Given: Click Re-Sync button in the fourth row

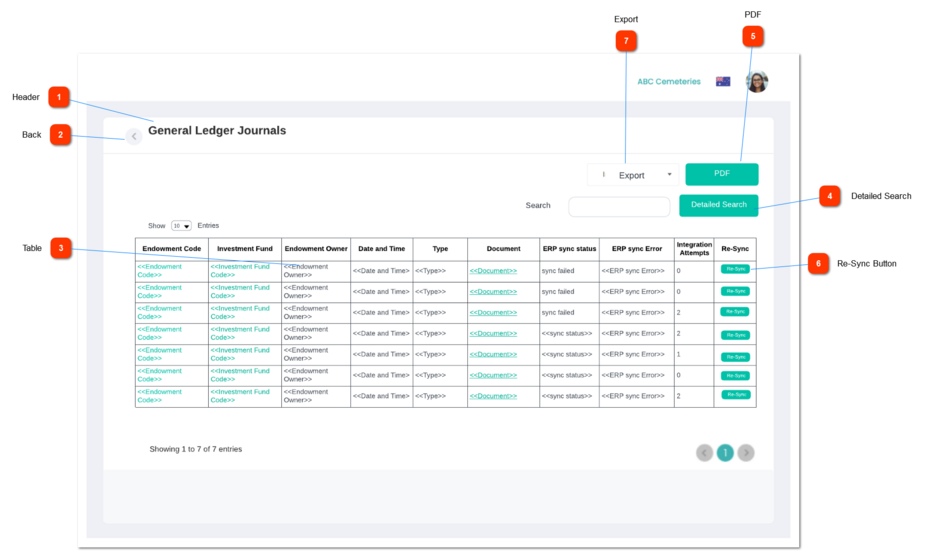Looking at the screenshot, I should click(735, 335).
